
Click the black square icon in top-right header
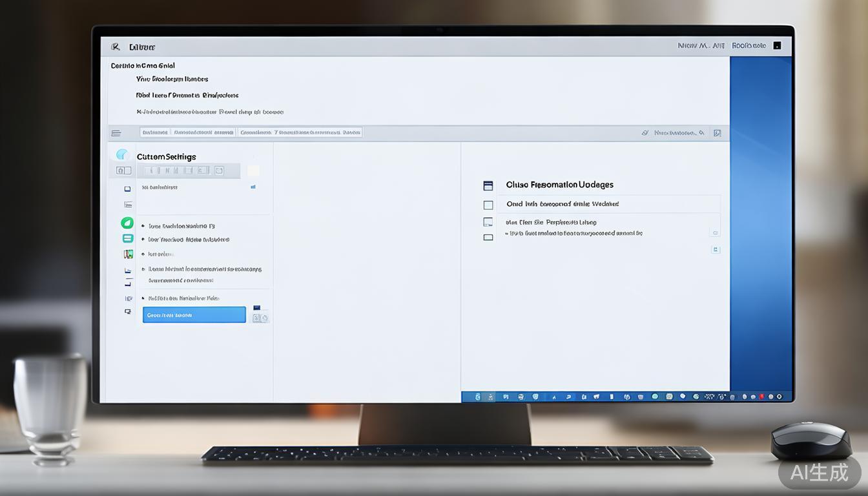click(777, 46)
